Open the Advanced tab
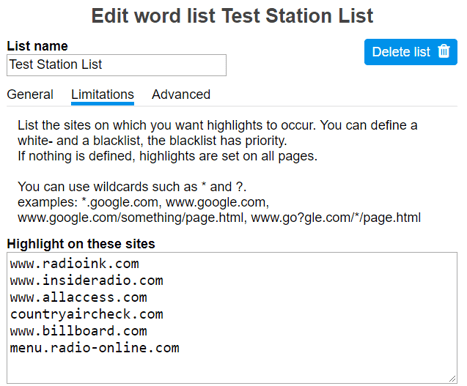The image size is (467, 386). [x=181, y=94]
